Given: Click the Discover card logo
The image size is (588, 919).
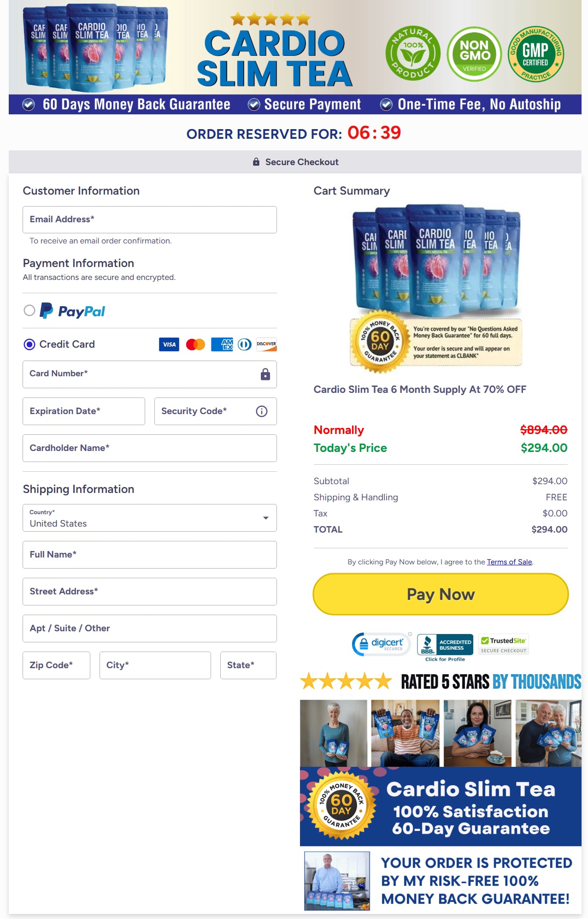Looking at the screenshot, I should point(266,344).
